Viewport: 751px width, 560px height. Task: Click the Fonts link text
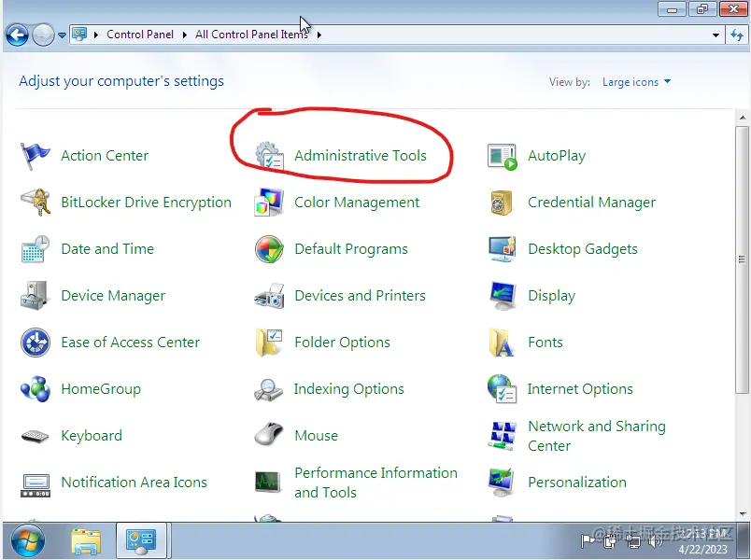tap(546, 343)
